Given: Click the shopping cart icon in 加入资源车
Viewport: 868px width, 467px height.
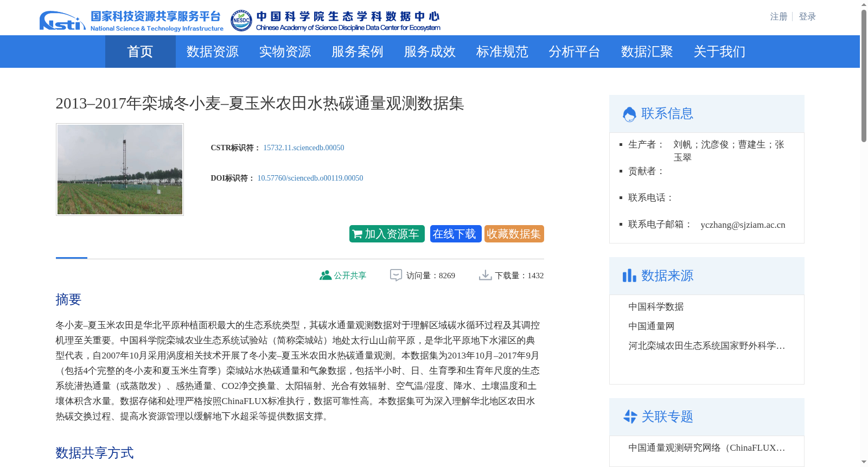Looking at the screenshot, I should pos(357,234).
